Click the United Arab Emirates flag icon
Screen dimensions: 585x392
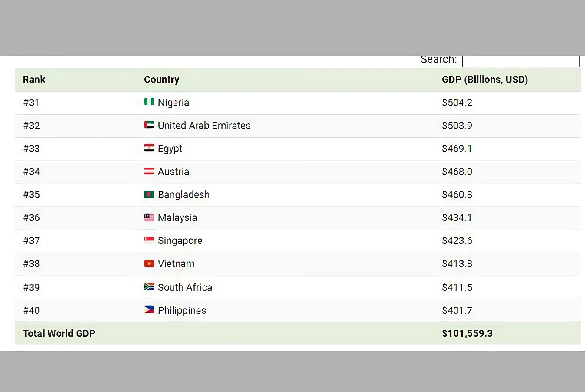149,125
